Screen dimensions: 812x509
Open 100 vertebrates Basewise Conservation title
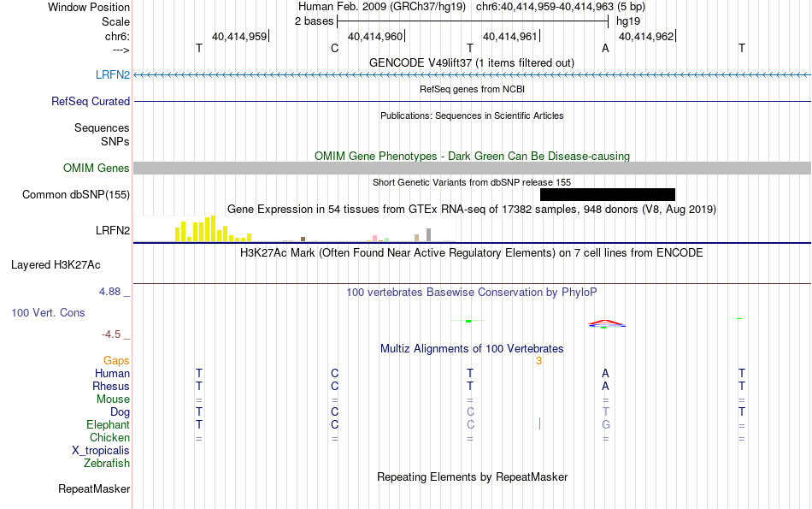click(472, 293)
